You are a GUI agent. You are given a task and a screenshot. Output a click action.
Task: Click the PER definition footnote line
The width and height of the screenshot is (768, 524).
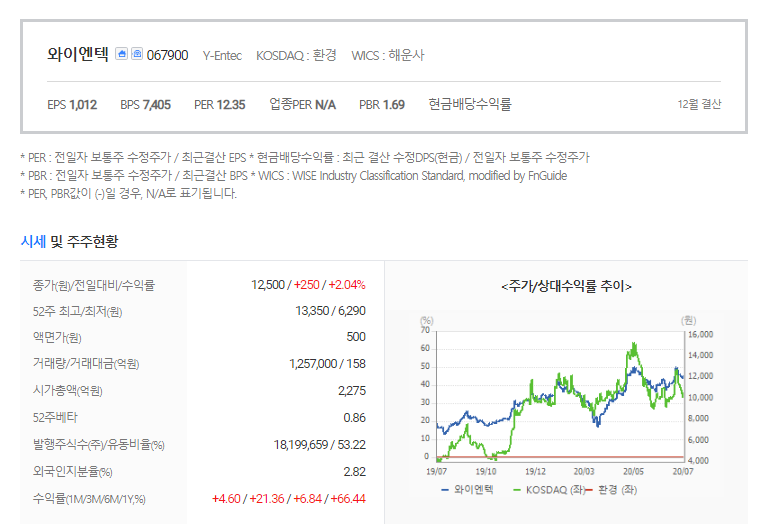(x=305, y=158)
